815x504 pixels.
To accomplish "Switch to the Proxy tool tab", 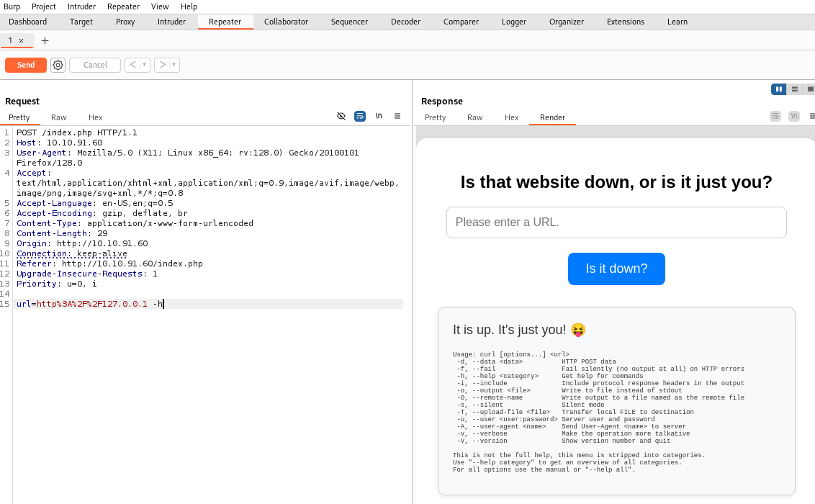I will pos(125,22).
